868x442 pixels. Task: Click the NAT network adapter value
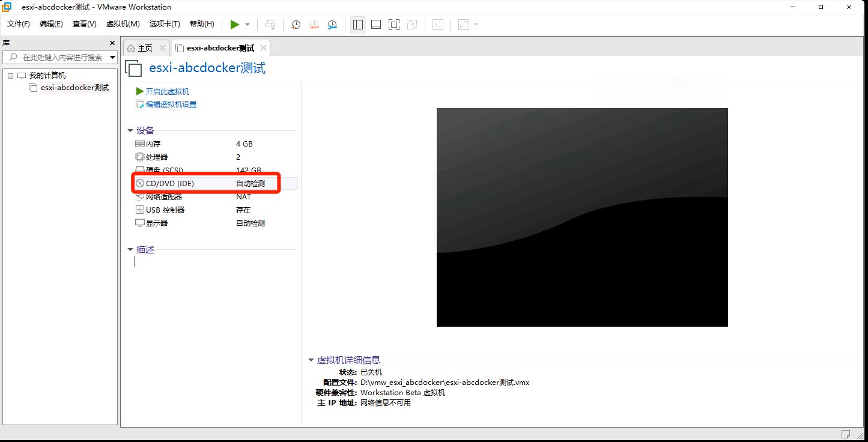244,197
